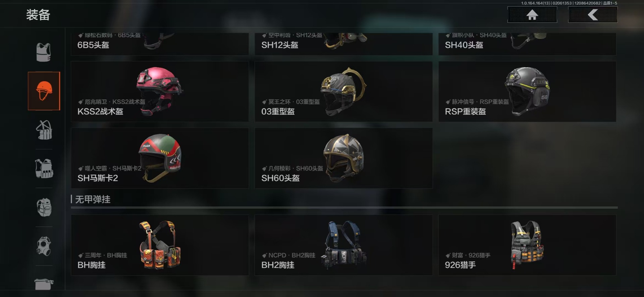644x297 pixels.
Task: Select the geometric SH60头盔 helmet card
Action: pyautogui.click(x=343, y=158)
